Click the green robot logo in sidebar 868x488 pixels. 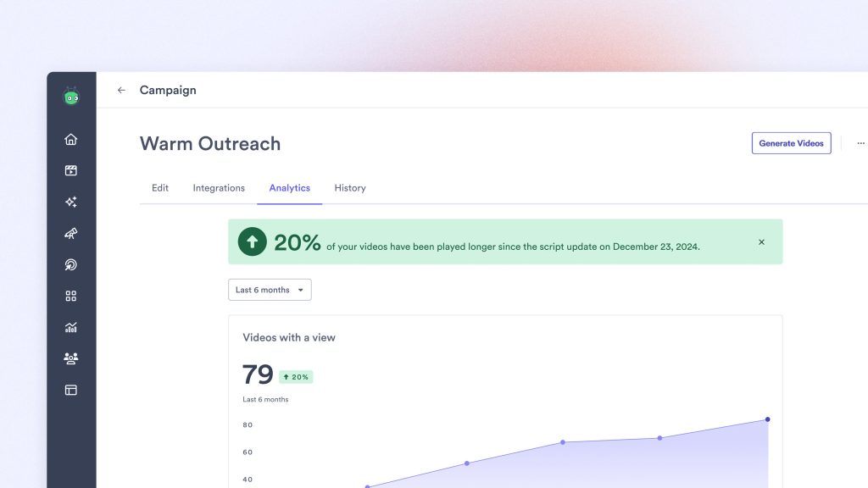point(71,97)
